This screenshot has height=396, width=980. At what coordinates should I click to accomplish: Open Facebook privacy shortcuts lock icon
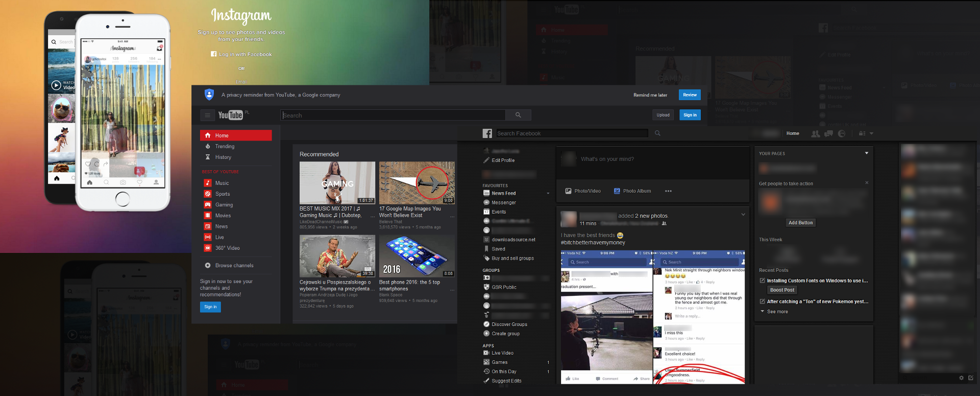862,133
